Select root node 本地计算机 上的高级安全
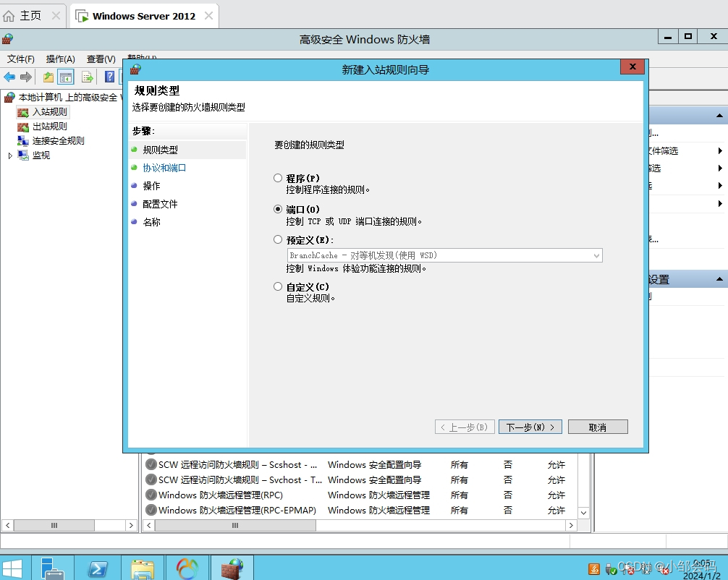This screenshot has width=728, height=580. (68, 98)
